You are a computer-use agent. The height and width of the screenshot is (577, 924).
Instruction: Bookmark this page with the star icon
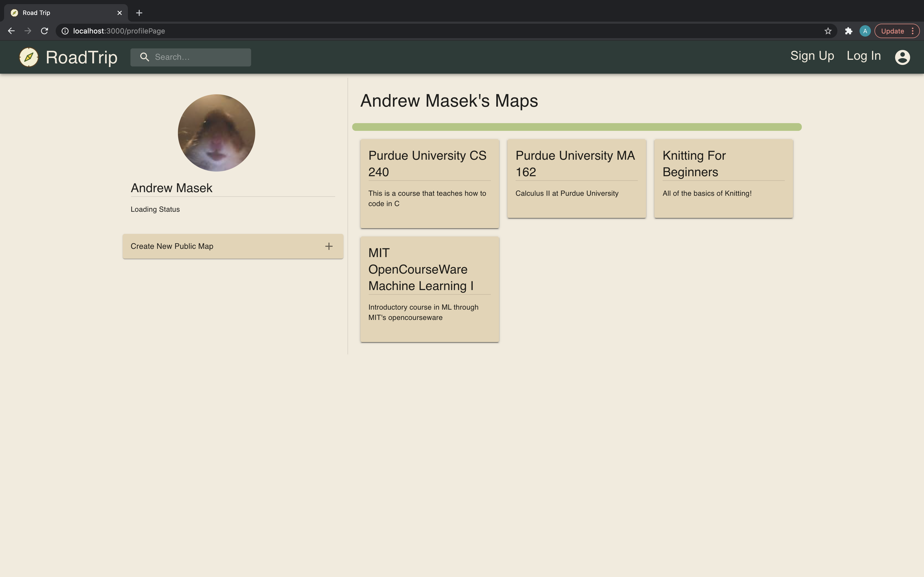click(x=828, y=31)
